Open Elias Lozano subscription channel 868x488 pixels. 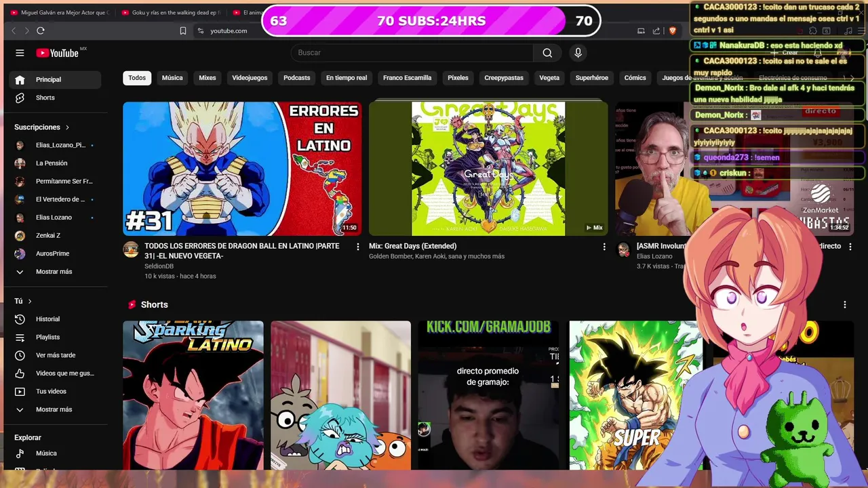(x=55, y=218)
